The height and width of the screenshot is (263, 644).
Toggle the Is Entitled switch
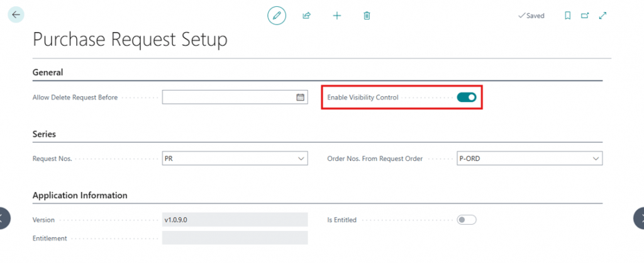[x=466, y=220]
